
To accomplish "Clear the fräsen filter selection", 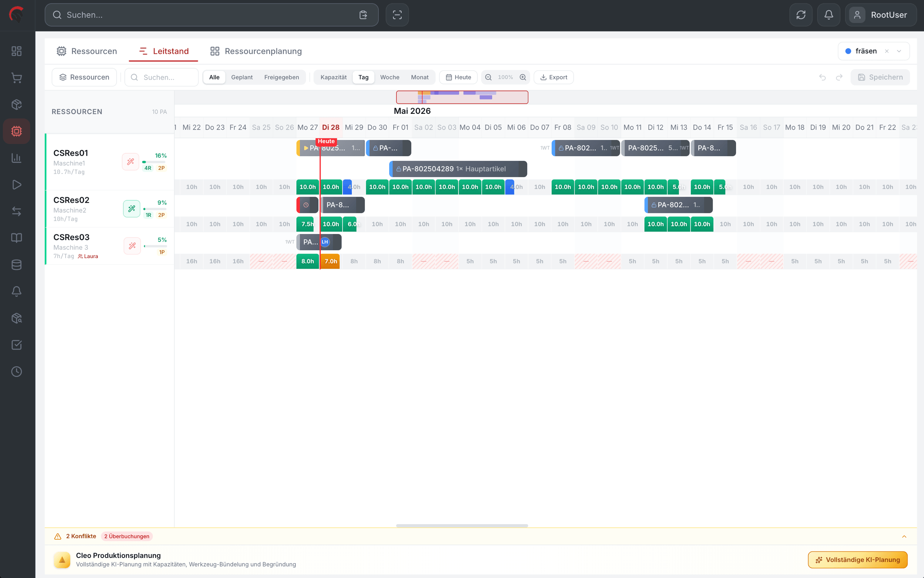I will click(887, 51).
